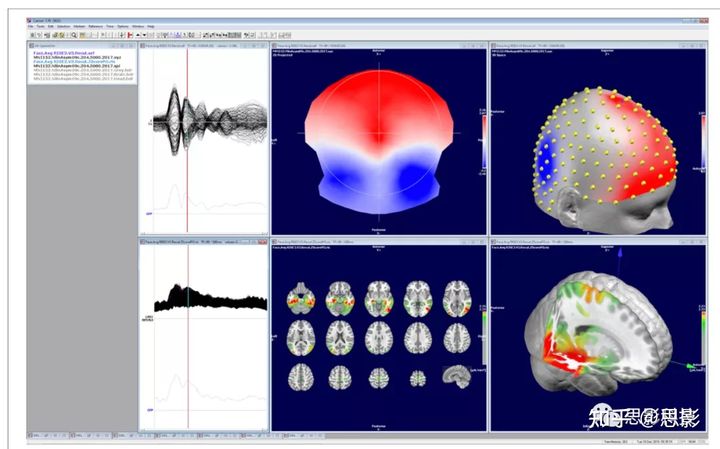Open the Options menu
The height and width of the screenshot is (449, 720).
coord(123,27)
